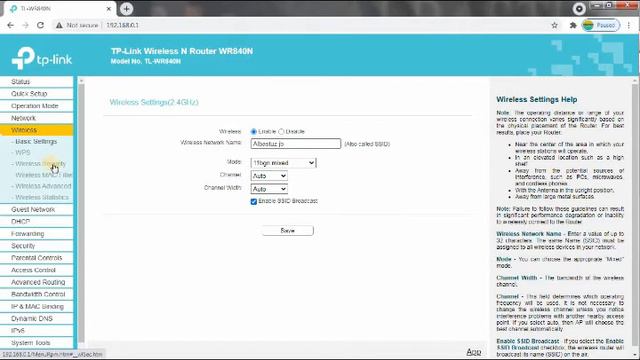Open Operation Mode in the sidebar
The image size is (640, 360).
point(37,106)
